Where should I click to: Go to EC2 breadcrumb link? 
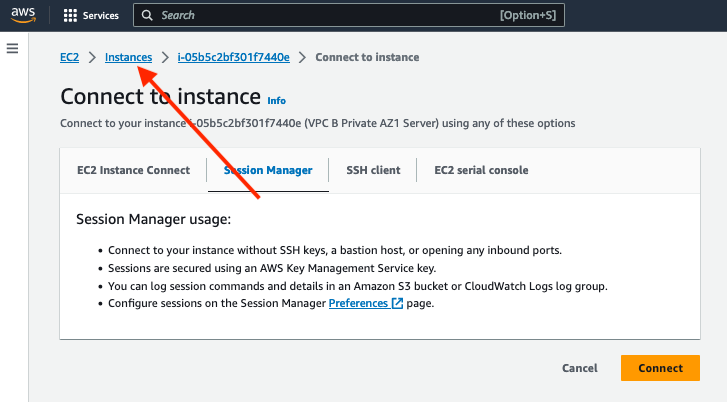tap(70, 57)
